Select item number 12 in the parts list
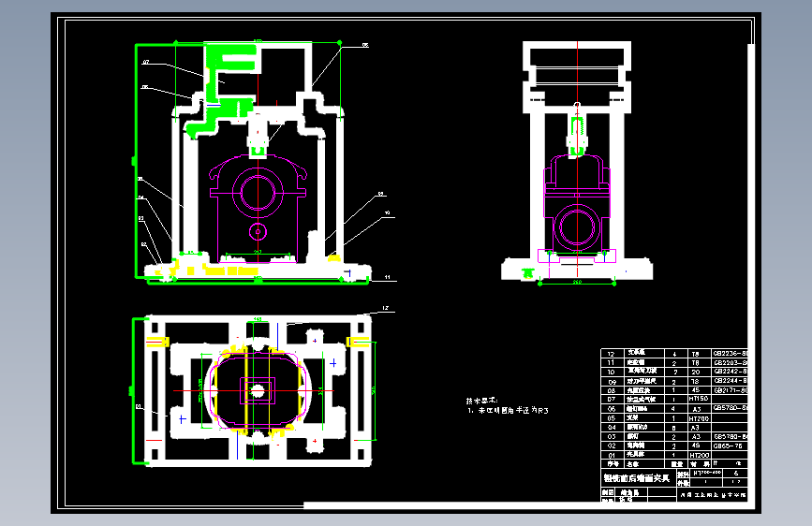 [611, 354]
